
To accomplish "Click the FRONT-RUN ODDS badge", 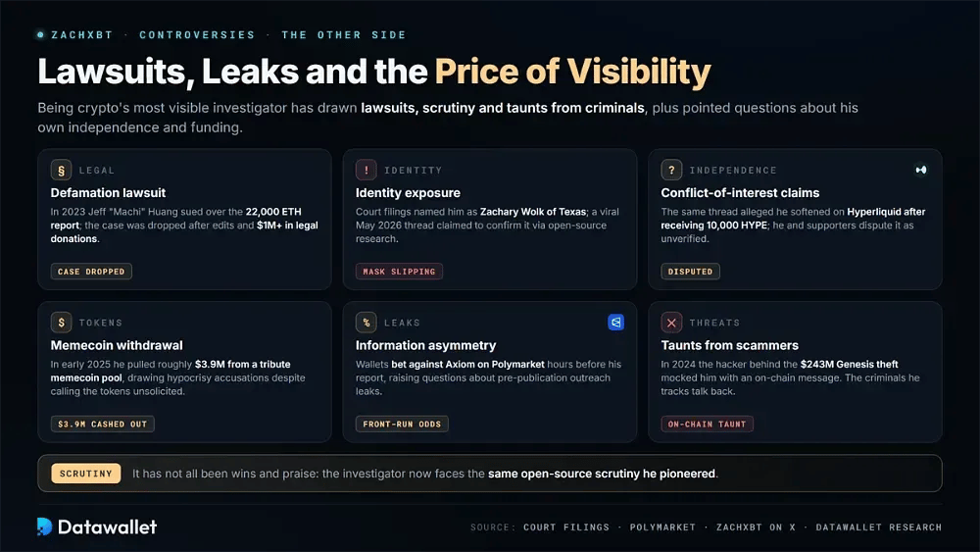I will [402, 424].
